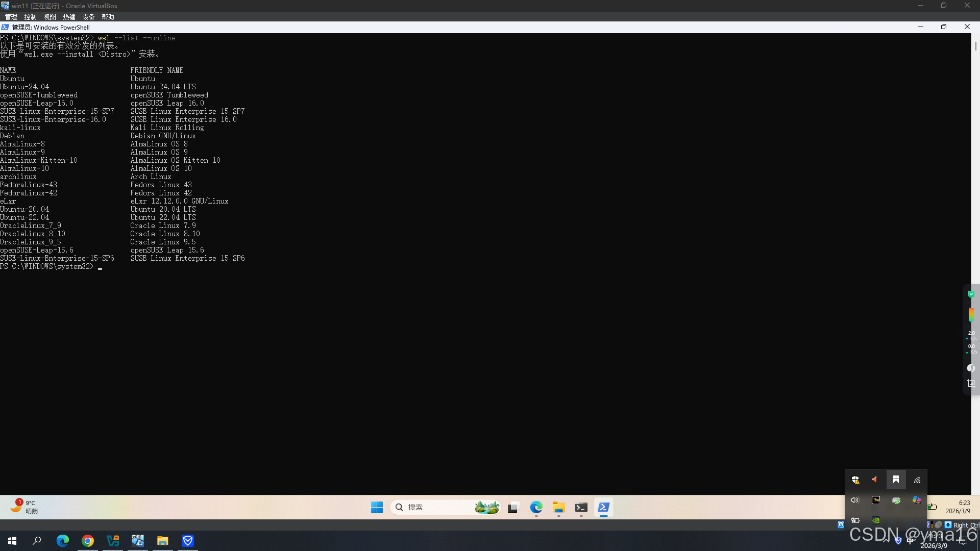The image size is (980, 551).
Task: Open the printer status tray icon
Action: 896,500
